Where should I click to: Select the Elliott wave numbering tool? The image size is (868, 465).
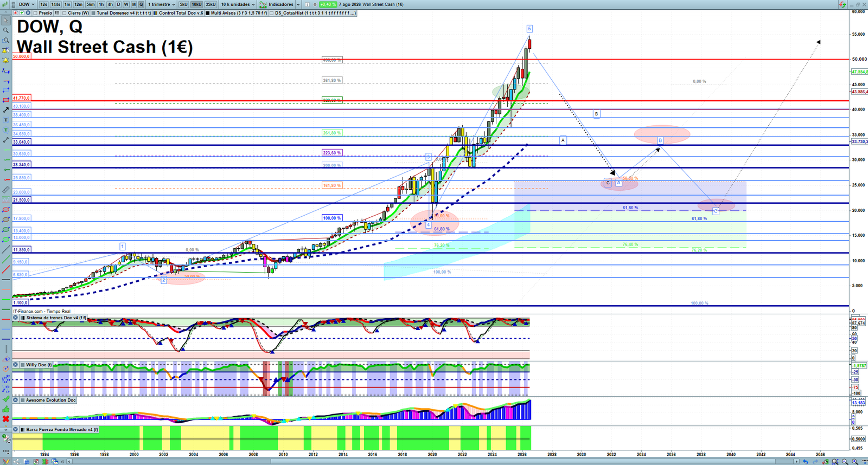(6, 379)
